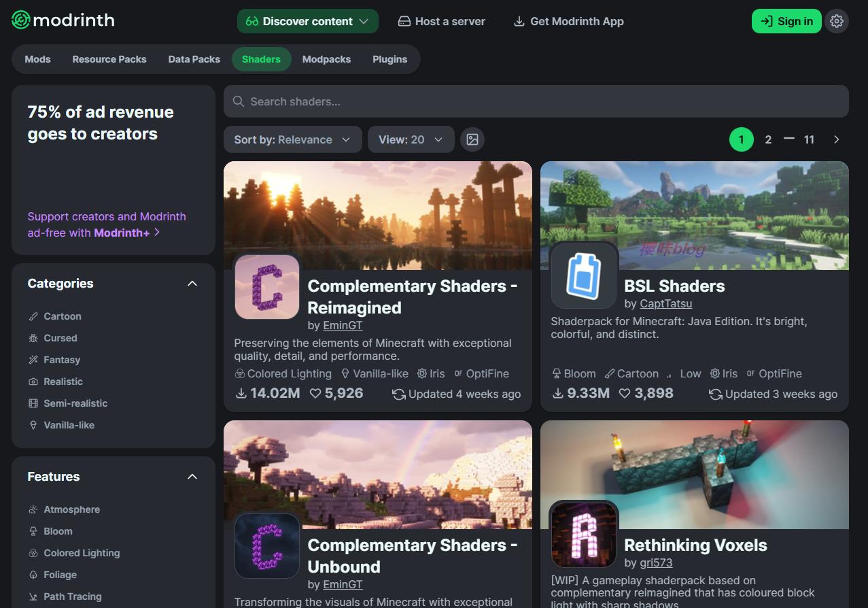
Task: Select the Shaders tab
Action: (x=261, y=59)
